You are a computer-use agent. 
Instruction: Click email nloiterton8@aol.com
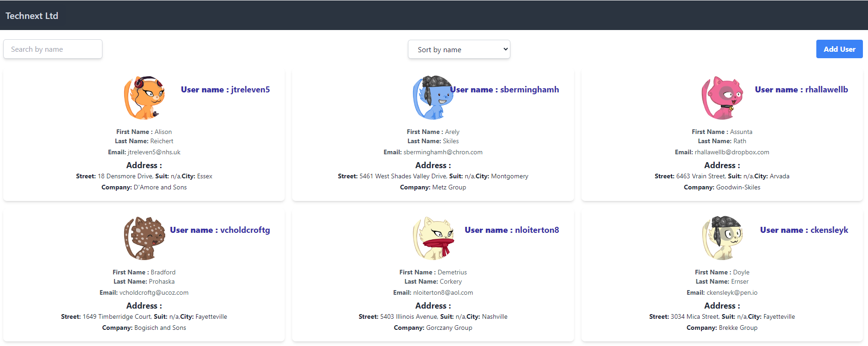click(x=443, y=292)
